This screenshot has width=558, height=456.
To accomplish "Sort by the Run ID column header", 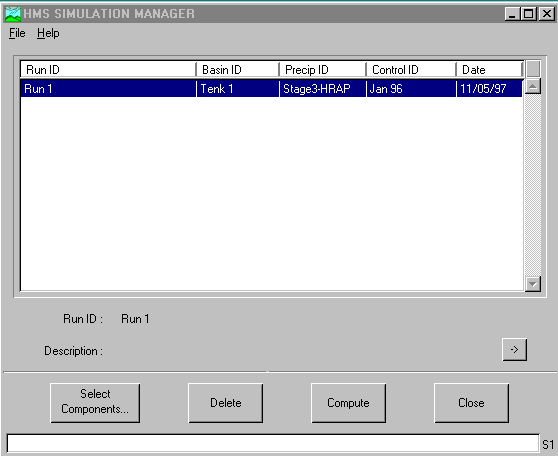I will 108,69.
